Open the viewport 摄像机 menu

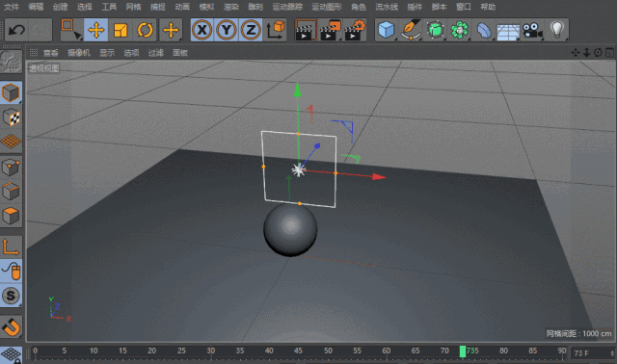click(x=79, y=53)
